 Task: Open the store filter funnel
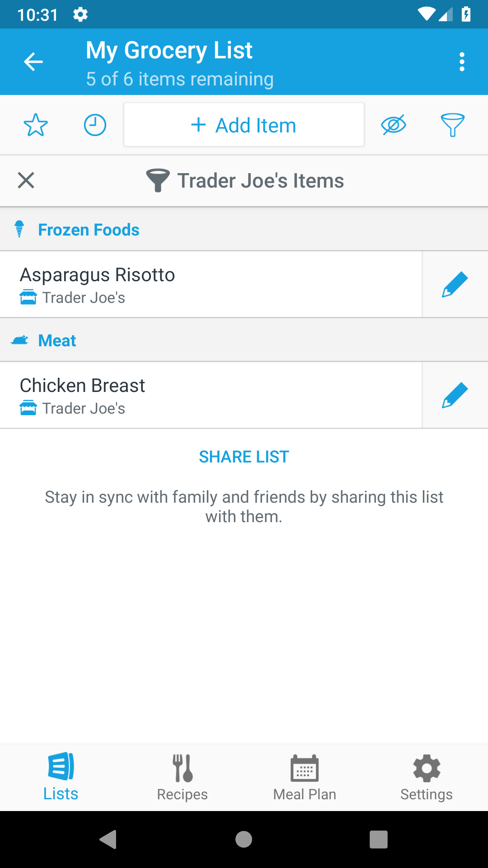(452, 125)
